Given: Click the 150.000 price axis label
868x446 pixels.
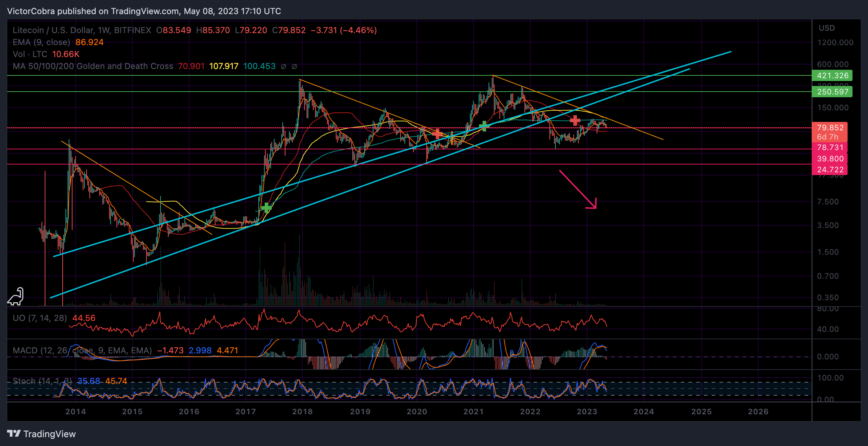Looking at the screenshot, I should tap(832, 108).
